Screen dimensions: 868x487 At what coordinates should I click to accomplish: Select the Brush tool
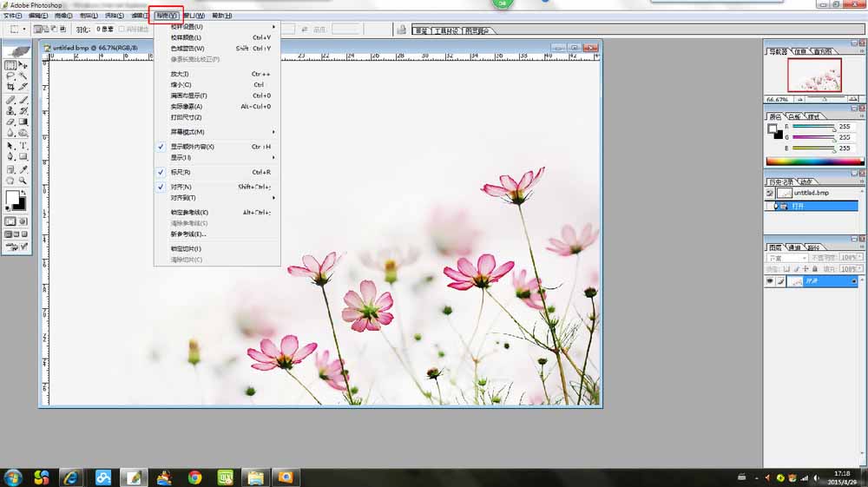tap(23, 100)
